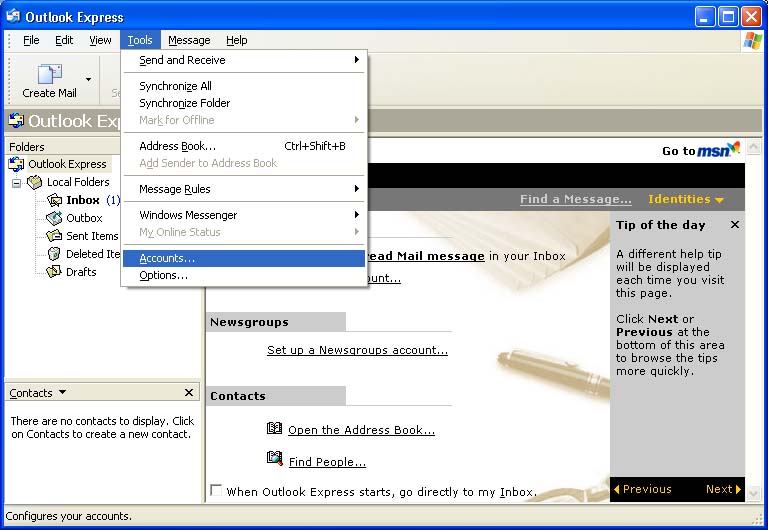Click the Newsgroups section heading
This screenshot has width=768, height=530.
click(249, 322)
